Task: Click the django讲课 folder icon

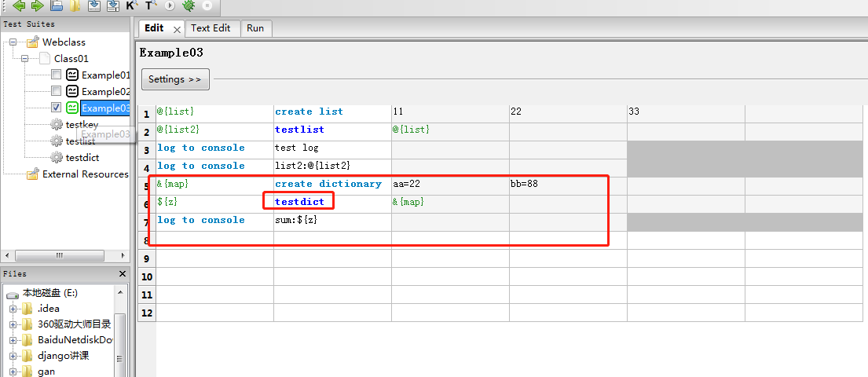Action: (x=27, y=356)
